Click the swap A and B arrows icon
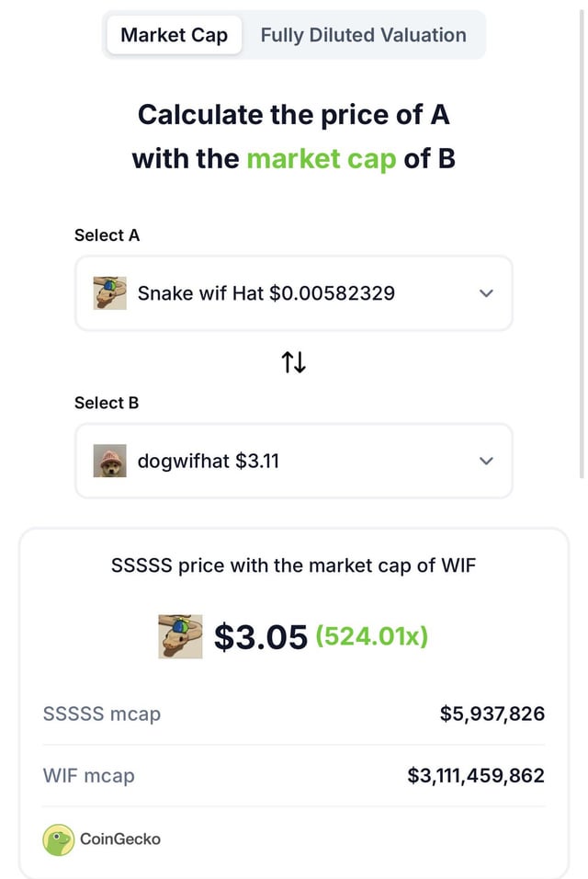 pos(293,362)
